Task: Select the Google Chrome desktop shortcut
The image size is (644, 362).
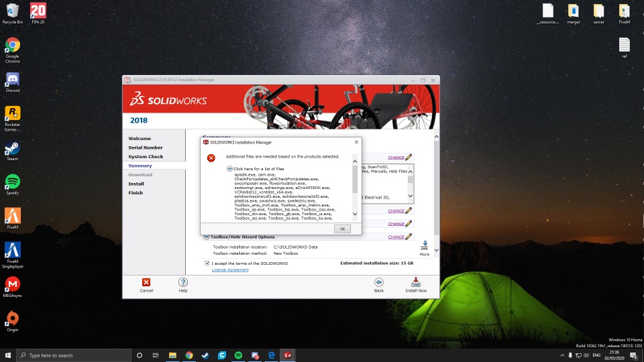Action: tap(12, 50)
